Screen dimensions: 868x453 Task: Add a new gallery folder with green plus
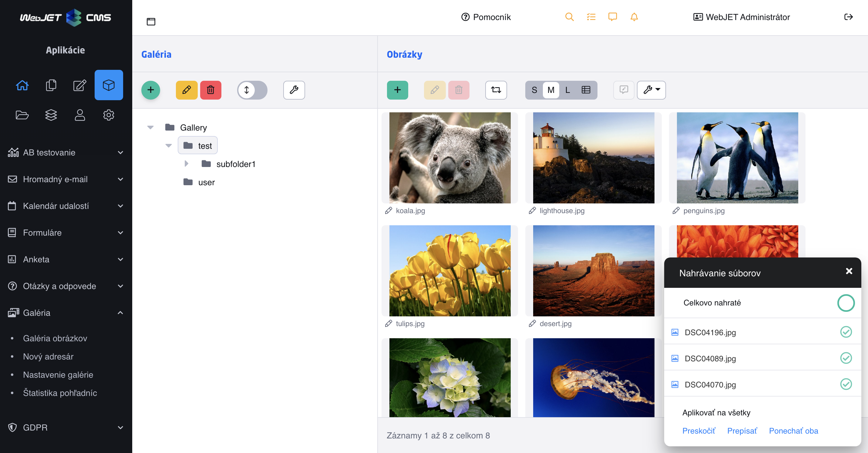151,90
